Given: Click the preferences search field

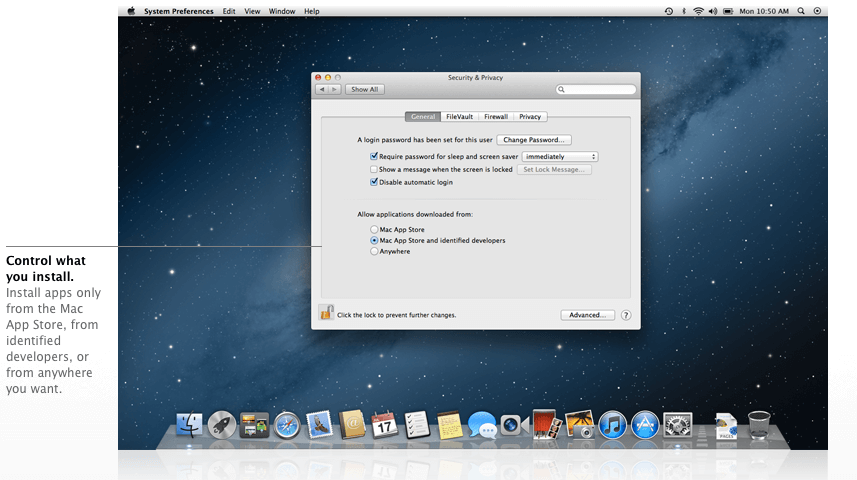Looking at the screenshot, I should pos(596,89).
